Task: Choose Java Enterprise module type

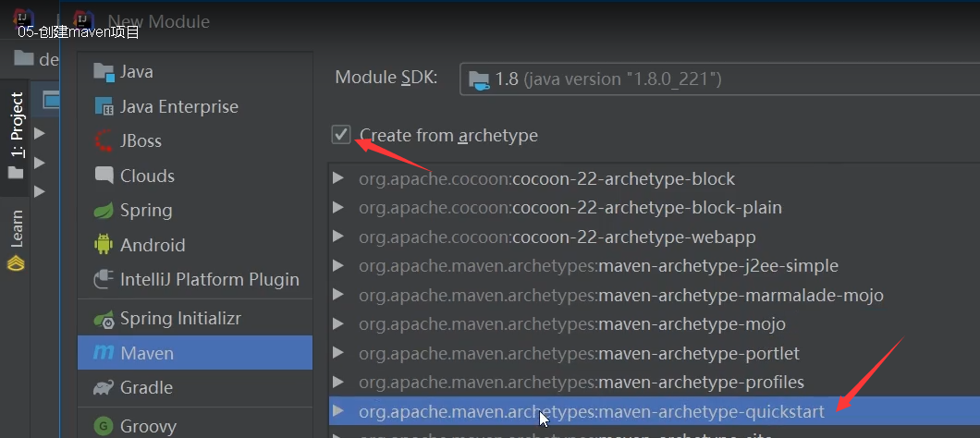Action: [x=194, y=107]
